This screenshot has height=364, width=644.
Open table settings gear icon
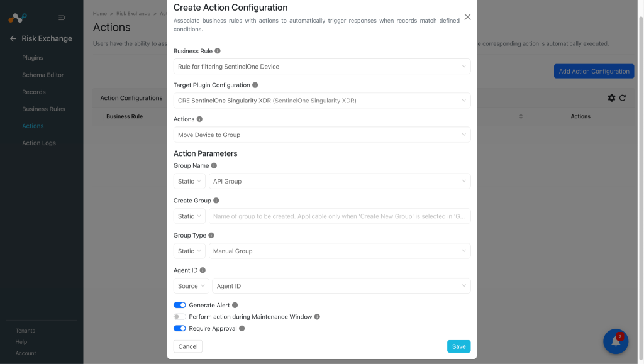tap(611, 97)
